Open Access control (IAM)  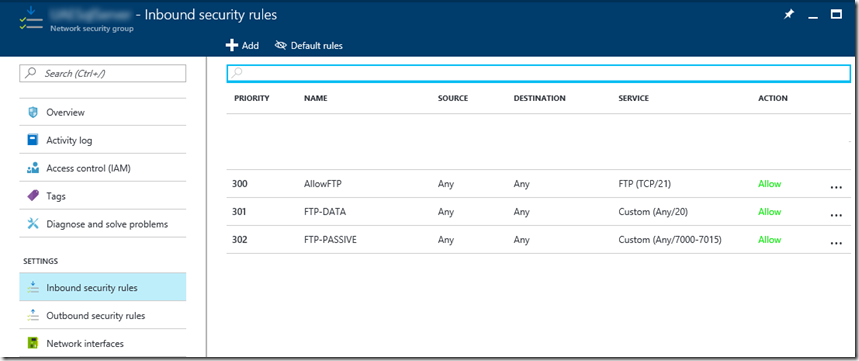pyautogui.click(x=102, y=168)
